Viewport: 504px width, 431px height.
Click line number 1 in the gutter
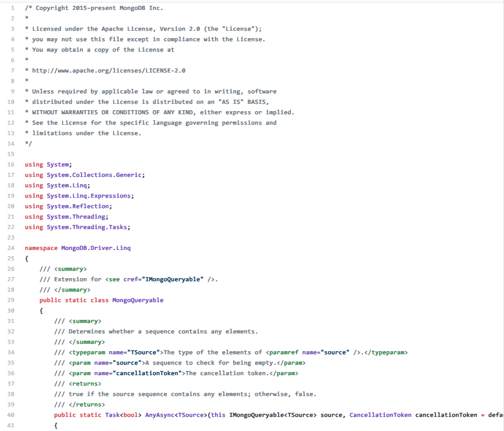click(x=13, y=8)
